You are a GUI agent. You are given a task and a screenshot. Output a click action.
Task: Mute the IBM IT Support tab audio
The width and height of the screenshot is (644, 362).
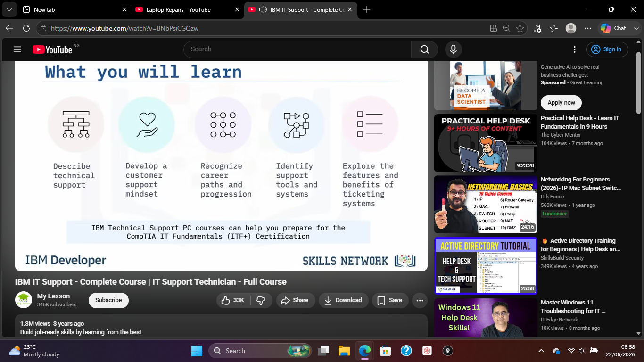tap(263, 9)
